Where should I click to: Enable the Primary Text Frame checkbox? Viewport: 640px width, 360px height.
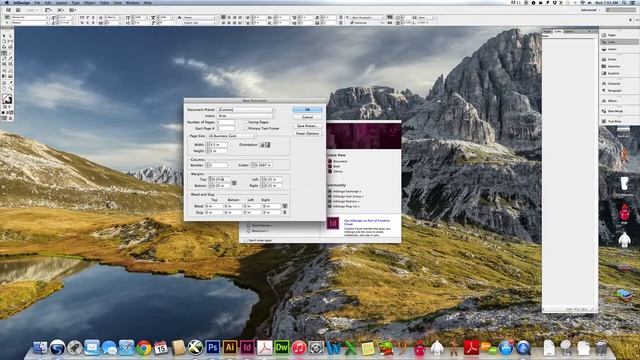pyautogui.click(x=246, y=129)
